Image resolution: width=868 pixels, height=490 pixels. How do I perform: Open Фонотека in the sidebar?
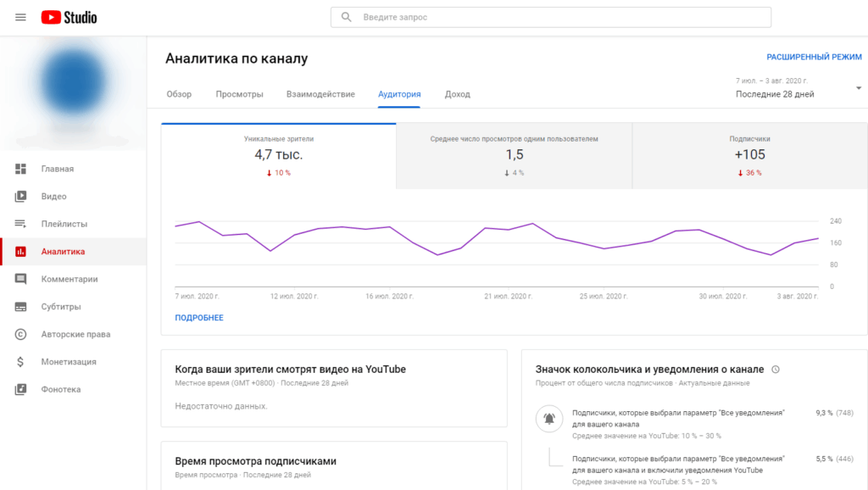(x=75, y=389)
